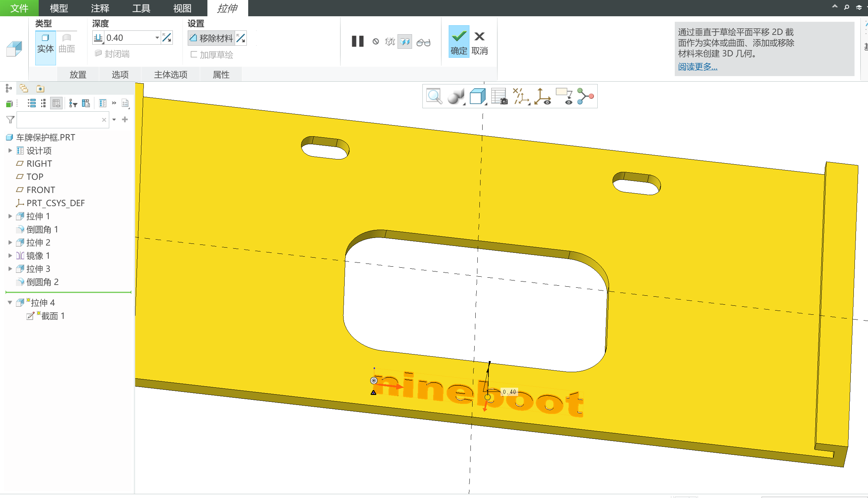Click the model tree search field
The image size is (868, 498).
(x=59, y=120)
